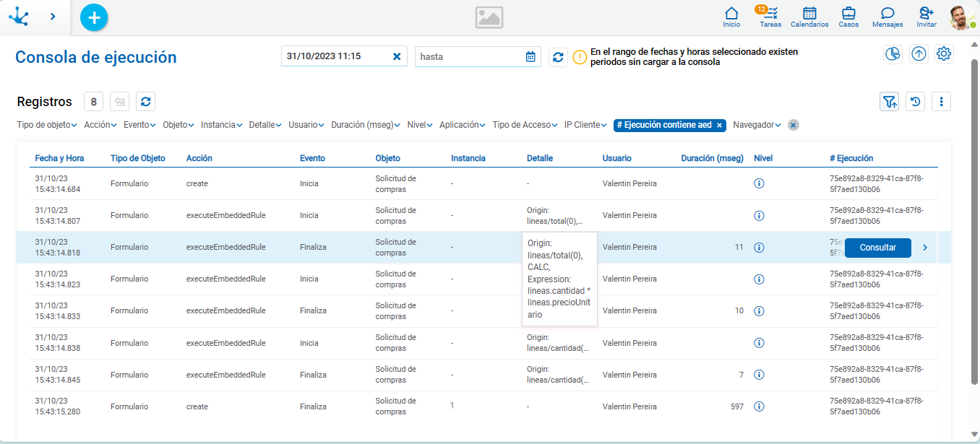Open Casos in the top navigation
Viewport: 980px width, 444px height.
(848, 17)
